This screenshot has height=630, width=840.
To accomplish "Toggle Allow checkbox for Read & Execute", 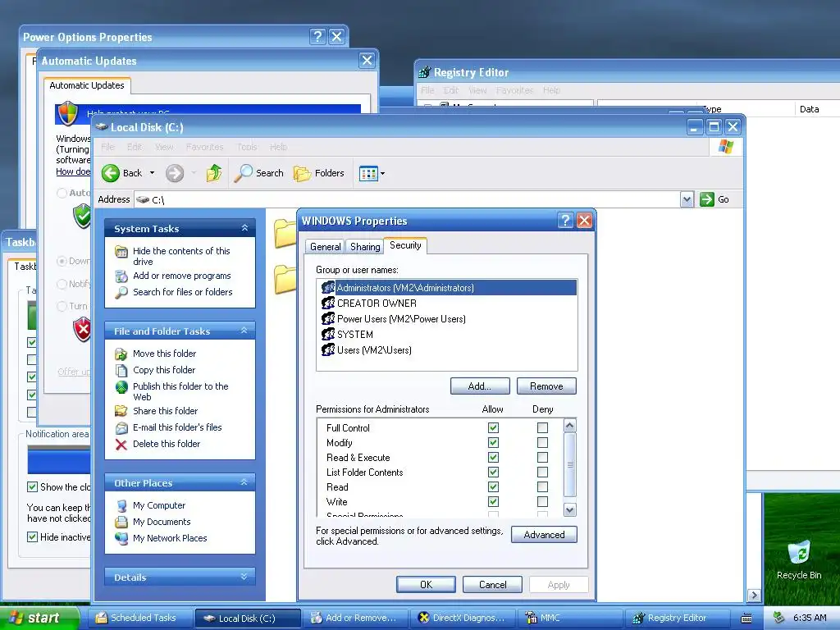I will pyautogui.click(x=493, y=457).
